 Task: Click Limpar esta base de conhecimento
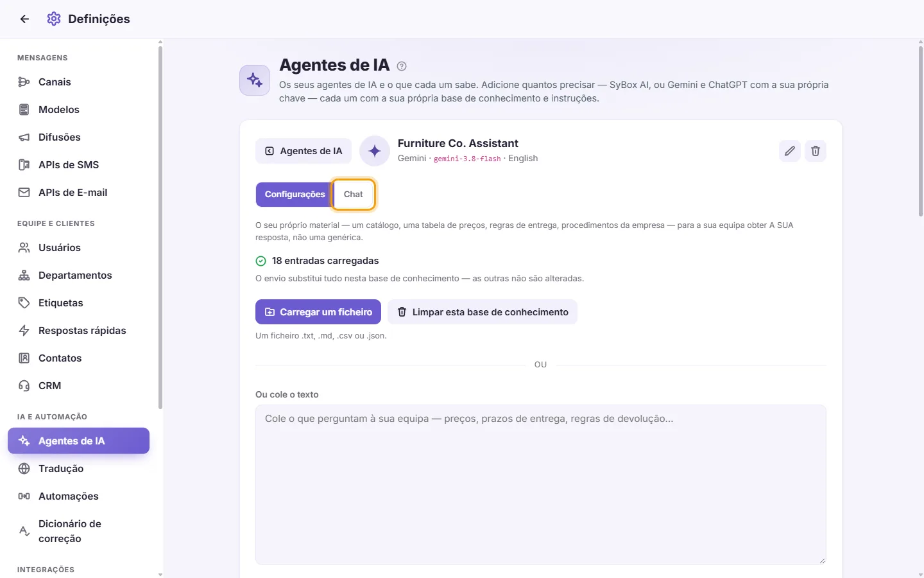click(x=483, y=312)
